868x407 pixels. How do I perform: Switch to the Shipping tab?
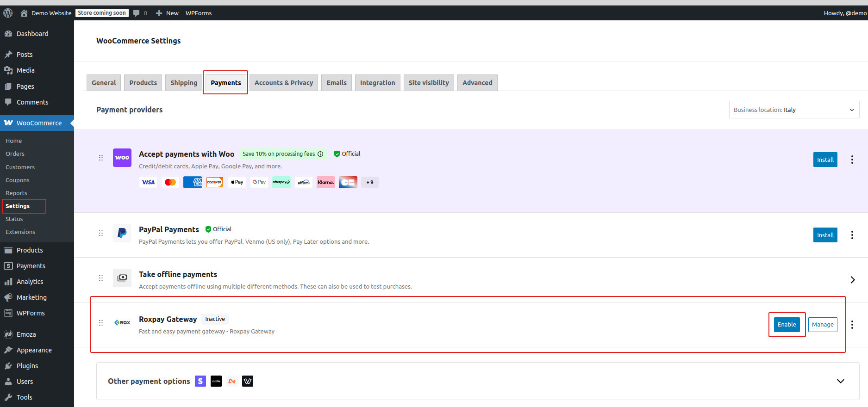click(184, 83)
